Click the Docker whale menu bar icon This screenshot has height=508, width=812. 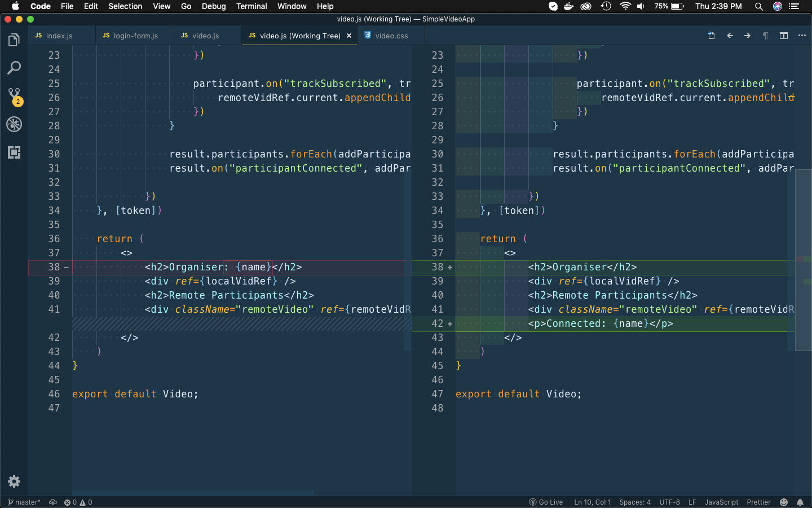point(569,6)
